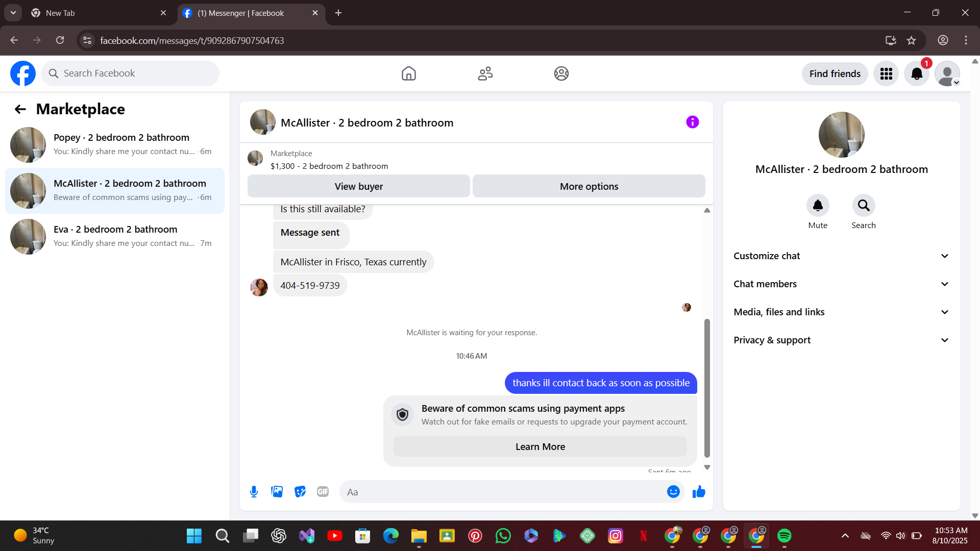Open the Friends icon in top navigation
Image resolution: width=980 pixels, height=551 pixels.
tap(485, 73)
